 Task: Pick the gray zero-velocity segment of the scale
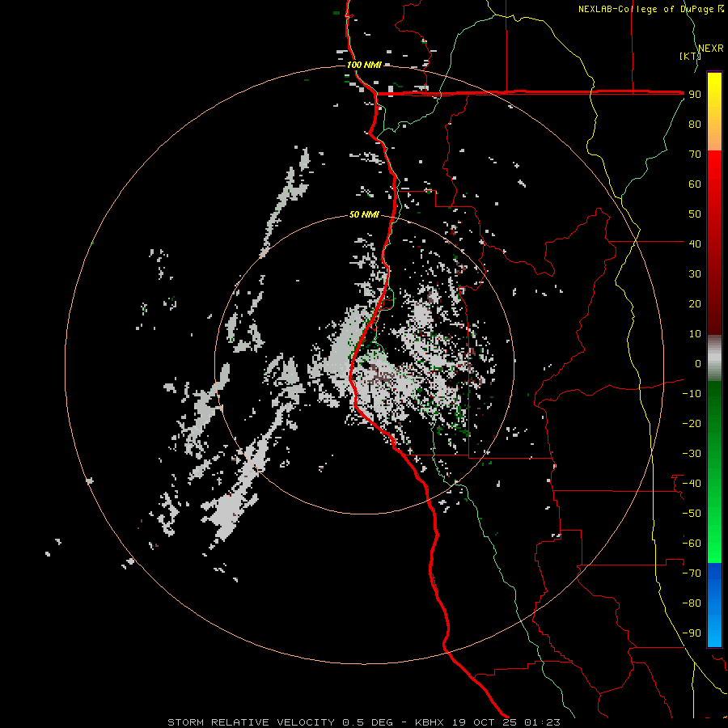[x=714, y=358]
